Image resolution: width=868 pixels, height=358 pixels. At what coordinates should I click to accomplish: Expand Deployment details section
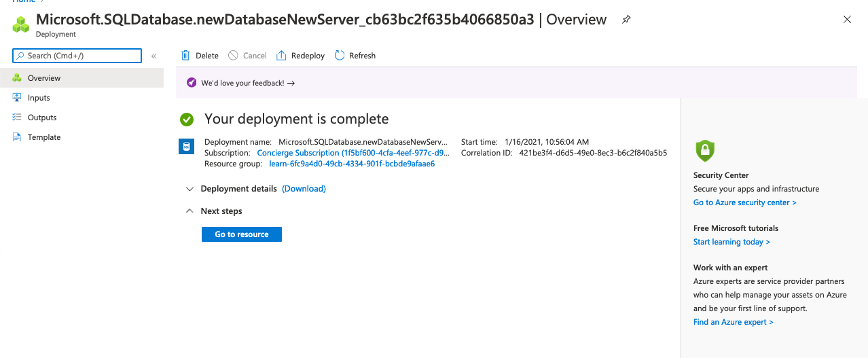190,189
